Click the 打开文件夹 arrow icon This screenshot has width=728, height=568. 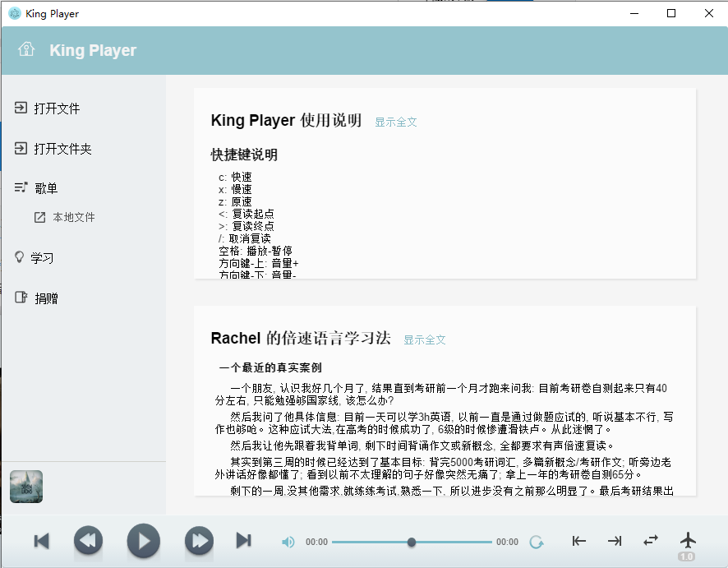point(21,148)
